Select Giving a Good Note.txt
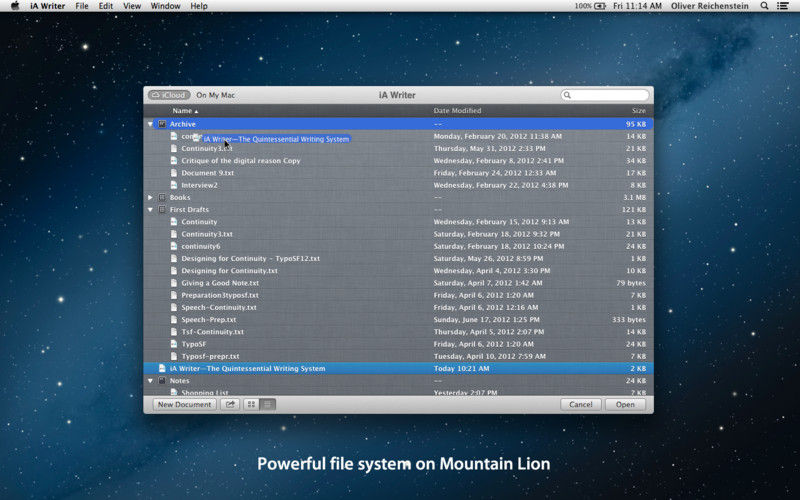This screenshot has height=500, width=800. 220,283
